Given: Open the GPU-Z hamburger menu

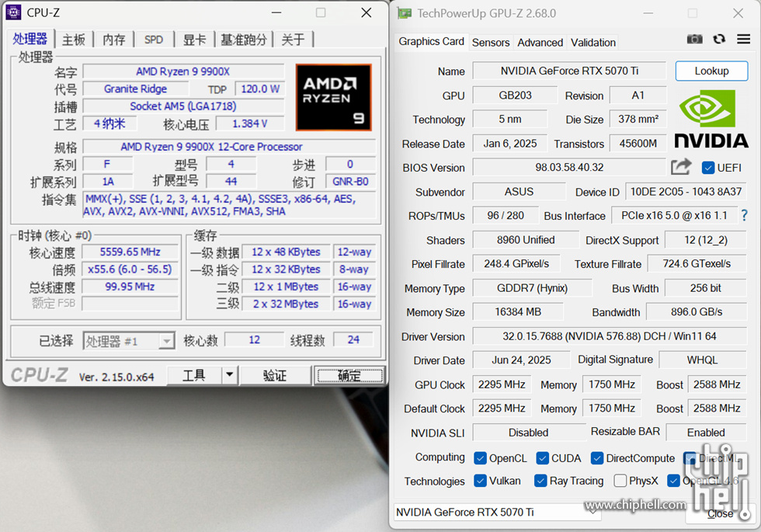Looking at the screenshot, I should pos(743,40).
